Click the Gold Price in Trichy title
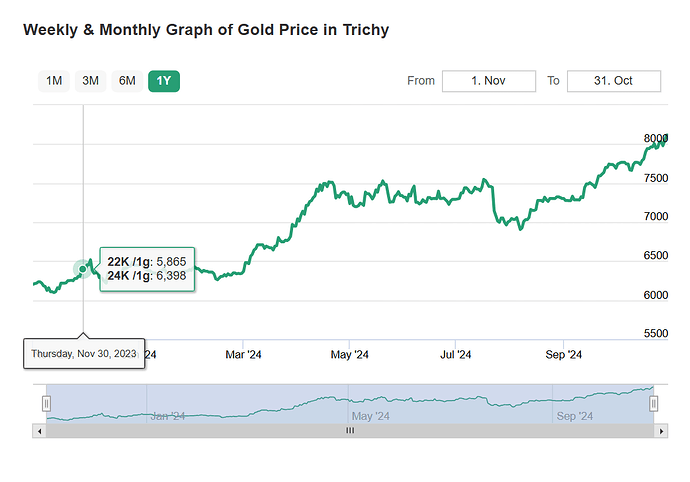This screenshot has width=690, height=482. 206,30
